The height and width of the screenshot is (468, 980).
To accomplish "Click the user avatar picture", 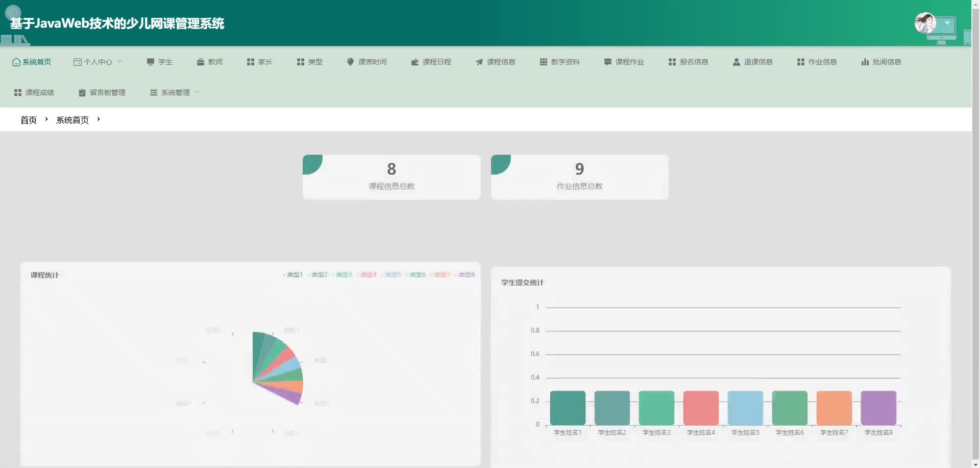I will click(925, 23).
